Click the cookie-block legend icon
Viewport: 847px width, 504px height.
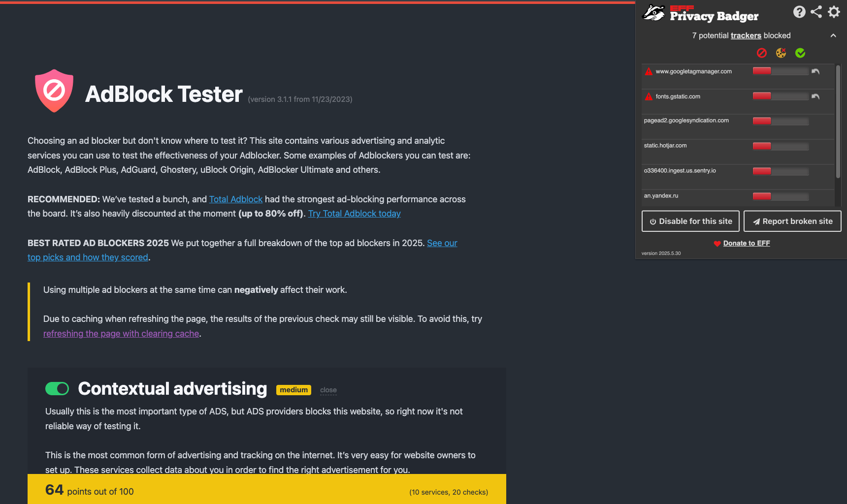coord(781,53)
